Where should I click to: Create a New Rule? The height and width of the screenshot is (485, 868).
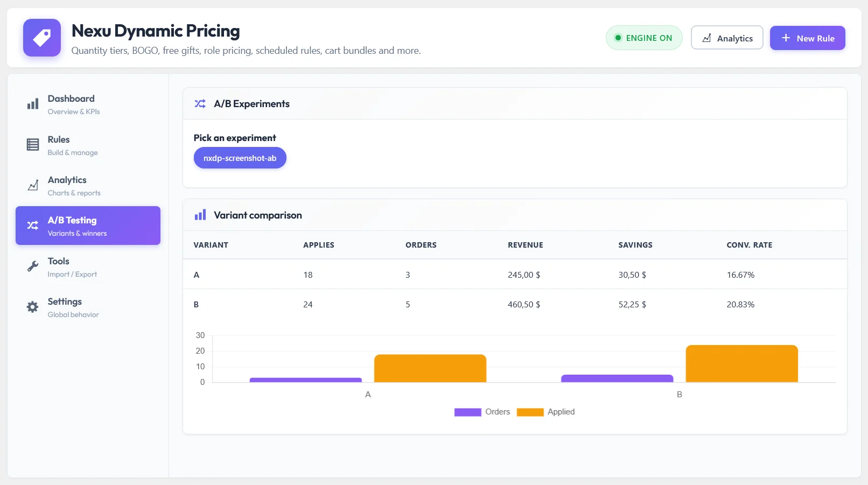pyautogui.click(x=807, y=38)
